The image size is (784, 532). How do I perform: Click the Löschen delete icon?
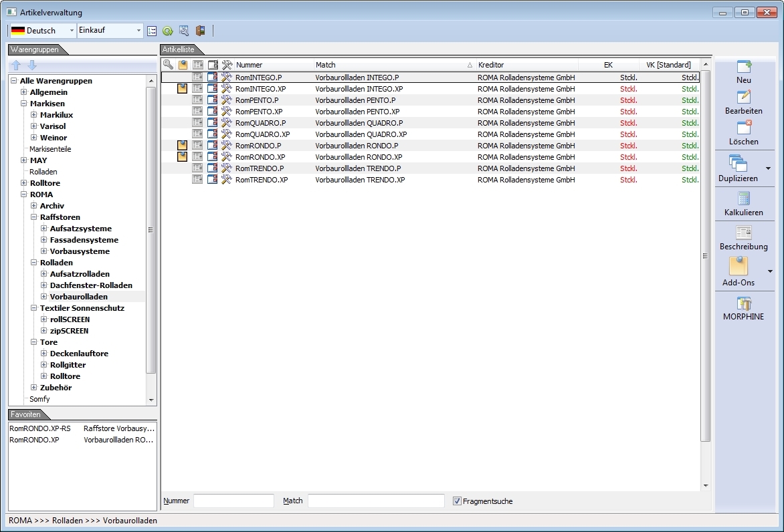coord(744,128)
